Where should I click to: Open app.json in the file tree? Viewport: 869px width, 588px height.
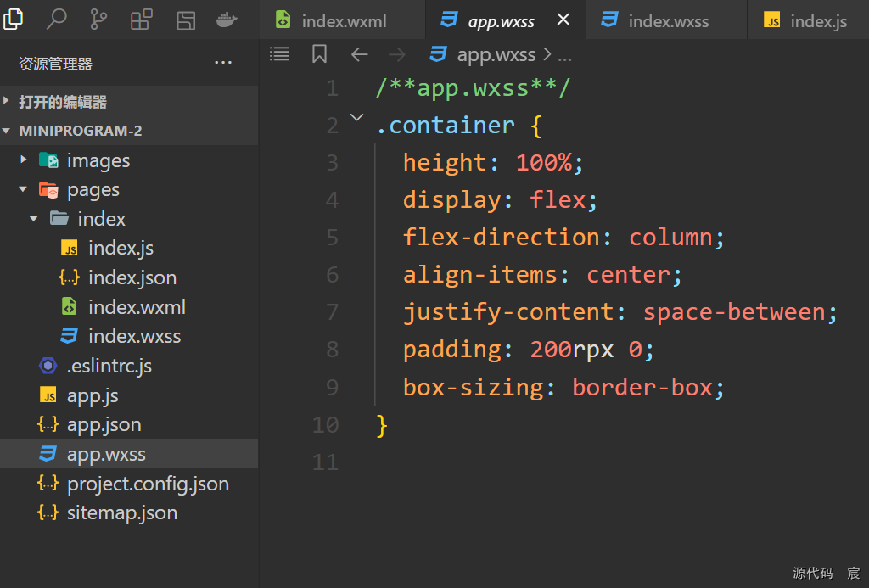coord(129,424)
